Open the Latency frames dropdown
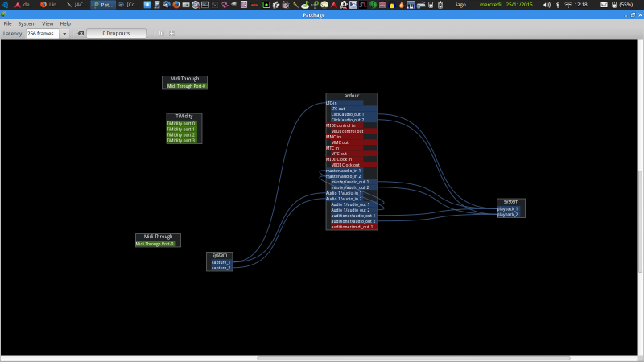The image size is (644, 362). [64, 34]
